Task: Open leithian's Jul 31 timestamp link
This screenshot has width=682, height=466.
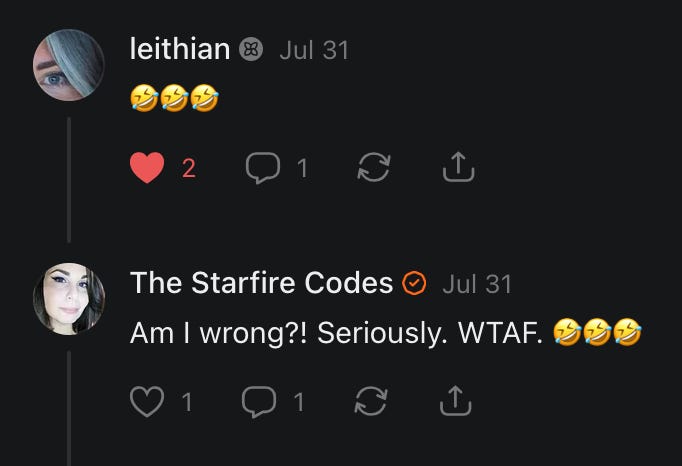Action: click(x=314, y=50)
